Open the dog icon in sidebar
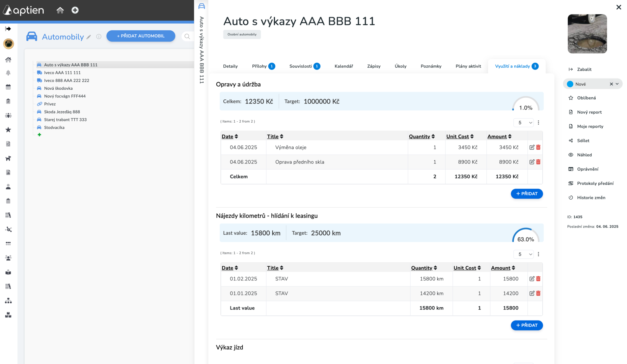 click(8, 158)
